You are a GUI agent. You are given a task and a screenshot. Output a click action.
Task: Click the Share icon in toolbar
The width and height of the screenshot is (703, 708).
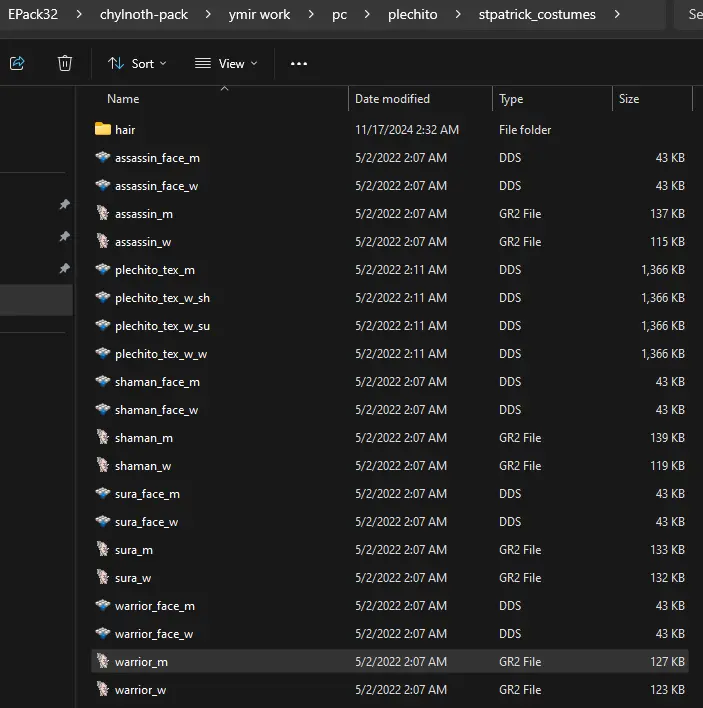[17, 63]
